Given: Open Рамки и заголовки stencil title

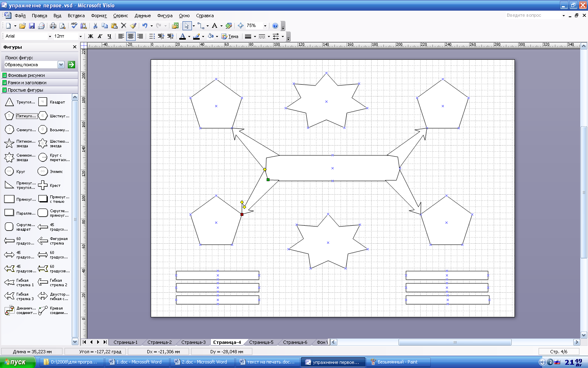Looking at the screenshot, I should [x=39, y=83].
